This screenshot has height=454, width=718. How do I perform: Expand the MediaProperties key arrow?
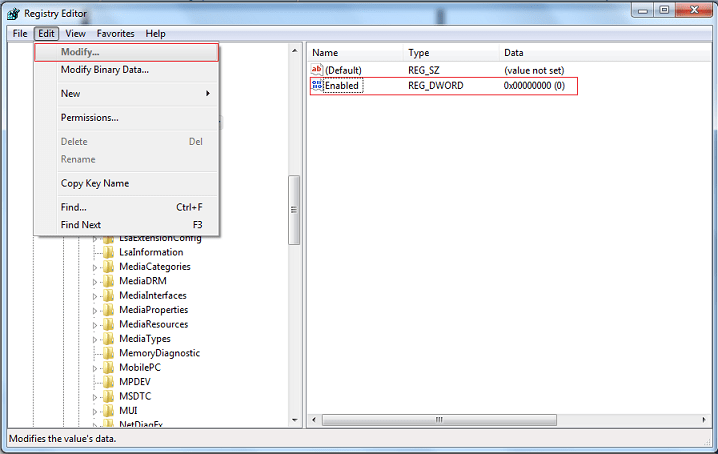coord(96,310)
